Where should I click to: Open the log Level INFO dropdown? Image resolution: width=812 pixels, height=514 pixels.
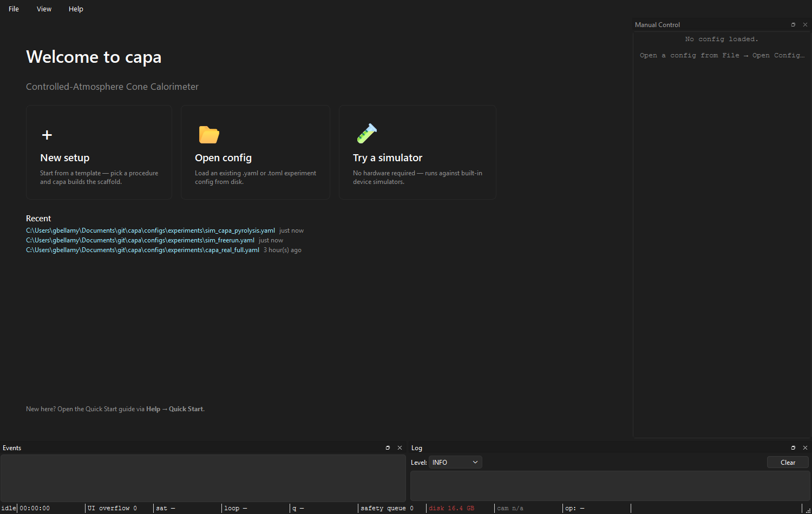coord(455,462)
